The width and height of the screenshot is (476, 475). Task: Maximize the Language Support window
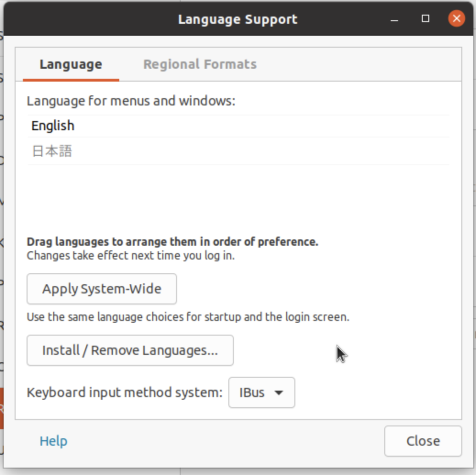426,19
